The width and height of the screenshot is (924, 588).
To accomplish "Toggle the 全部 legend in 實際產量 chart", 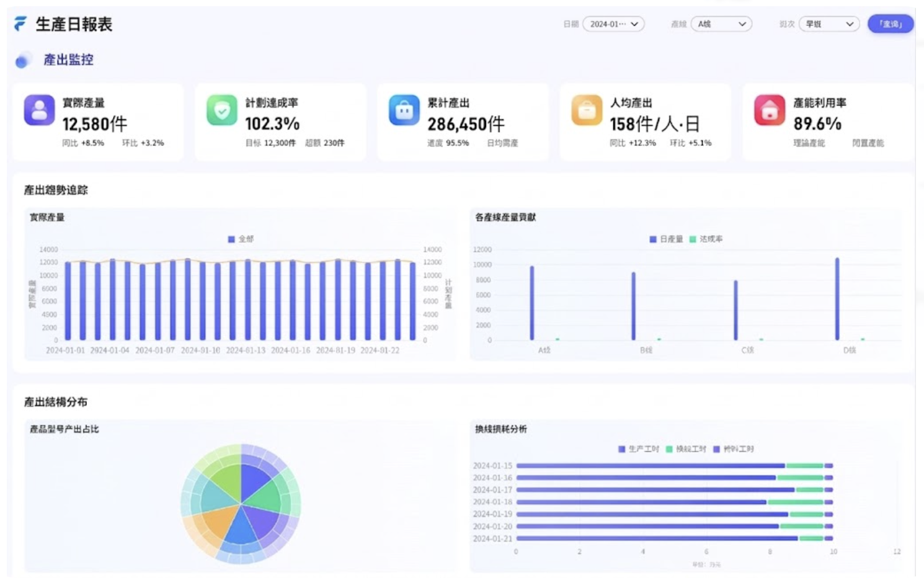I will 241,239.
